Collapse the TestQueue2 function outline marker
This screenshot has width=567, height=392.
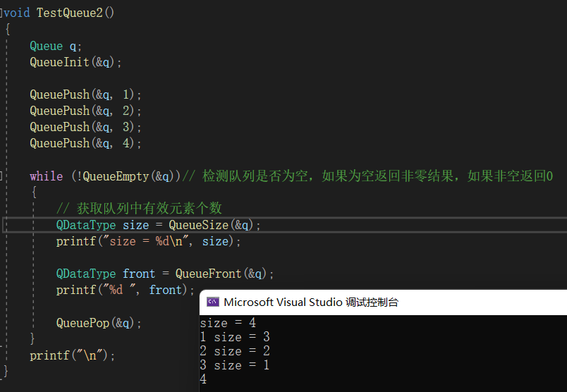(1, 13)
